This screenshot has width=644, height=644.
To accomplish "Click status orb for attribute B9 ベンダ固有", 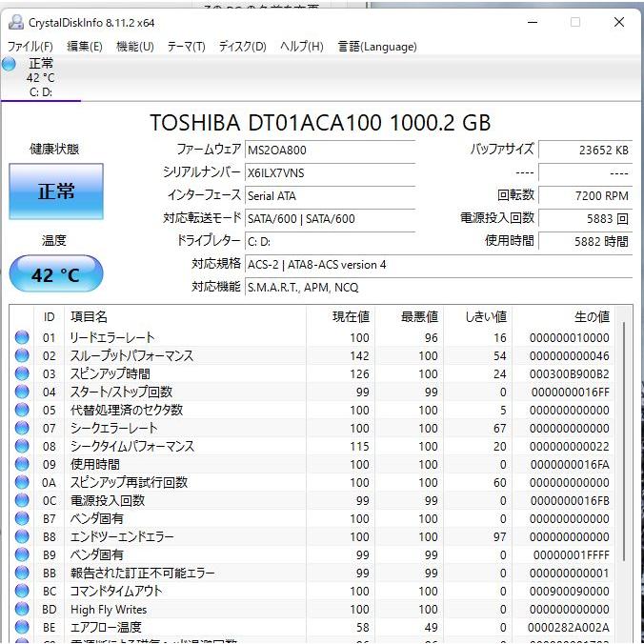I will [x=22, y=554].
